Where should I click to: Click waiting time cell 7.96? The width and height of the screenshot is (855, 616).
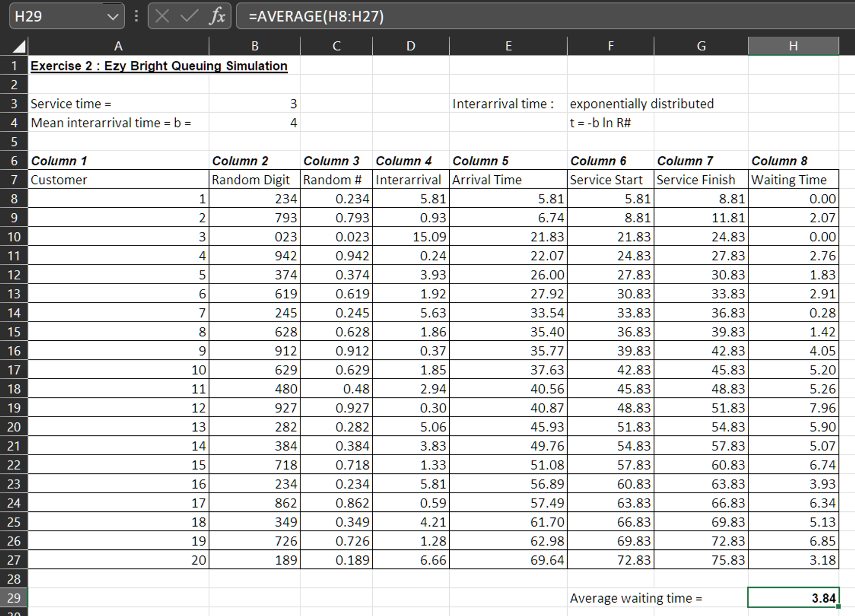[793, 408]
